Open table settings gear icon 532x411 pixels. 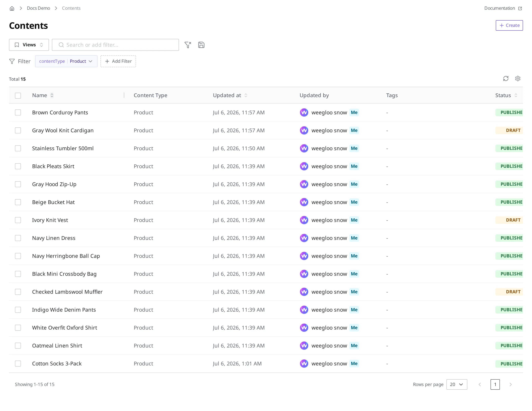(x=518, y=78)
